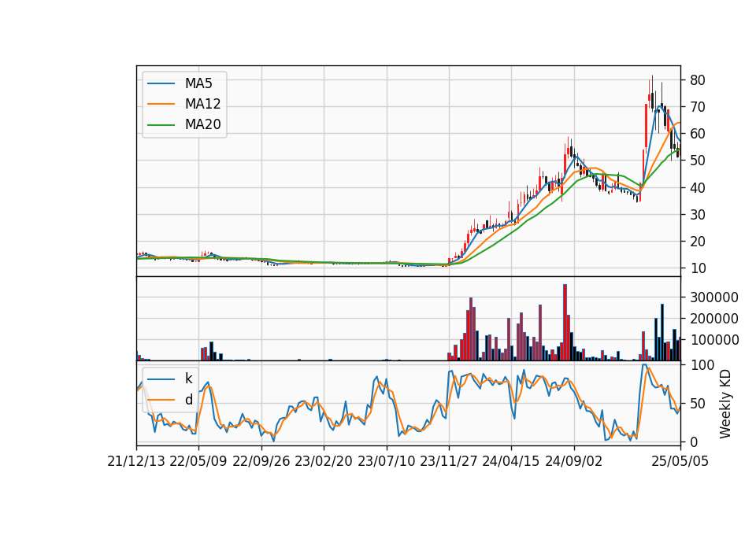Click the volume axis value 100000
This screenshot has height=543, width=756.
pos(714,340)
